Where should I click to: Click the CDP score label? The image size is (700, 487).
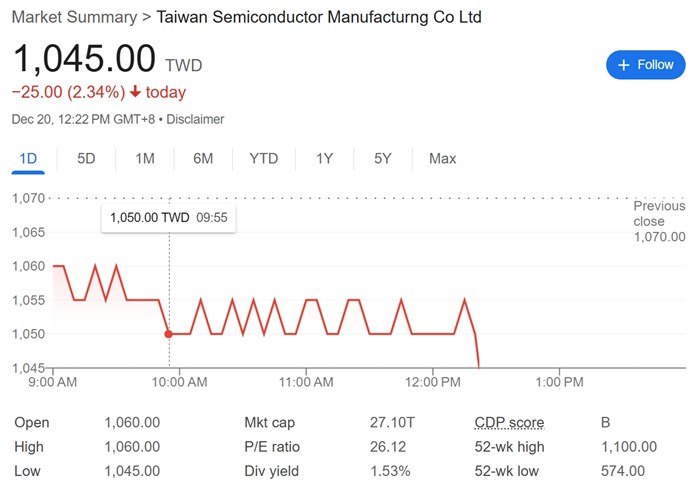509,423
